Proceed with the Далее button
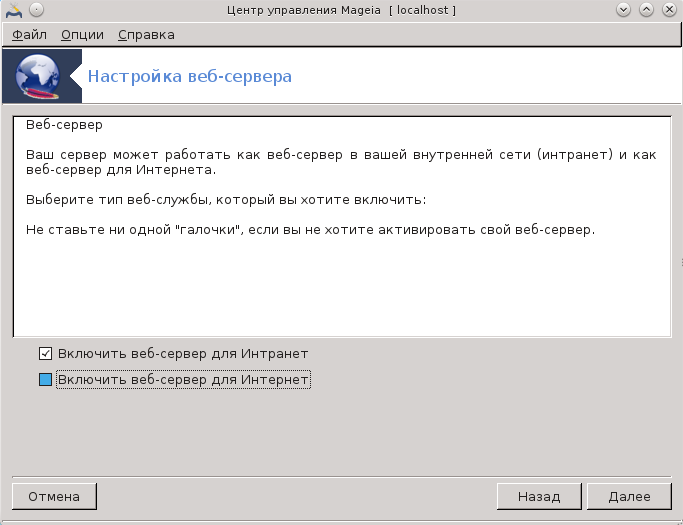683x525 pixels. 629,496
